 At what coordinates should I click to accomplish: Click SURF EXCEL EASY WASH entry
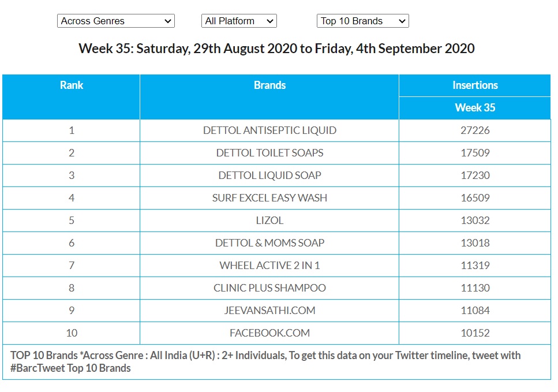tap(269, 198)
